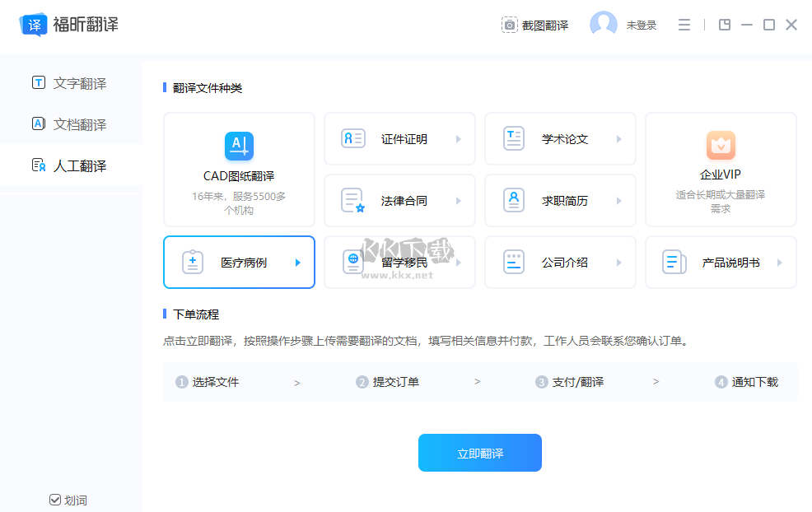This screenshot has width=812, height=512.
Task: Select the CAD图纸翻译 icon
Action: [238, 147]
